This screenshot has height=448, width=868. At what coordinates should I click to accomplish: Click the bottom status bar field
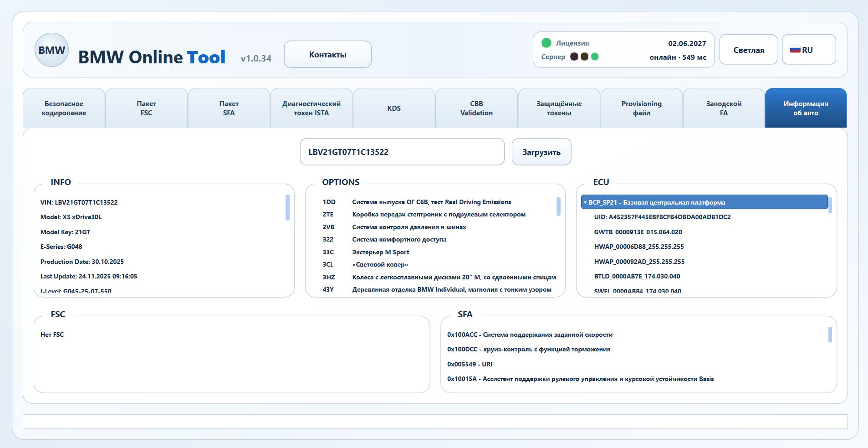tap(435, 422)
